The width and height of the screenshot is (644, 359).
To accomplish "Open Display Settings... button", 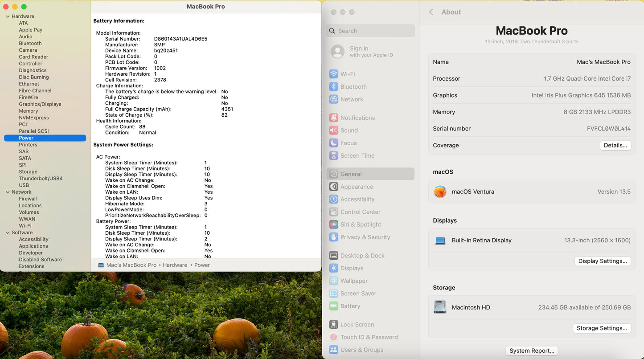I will pos(603,261).
